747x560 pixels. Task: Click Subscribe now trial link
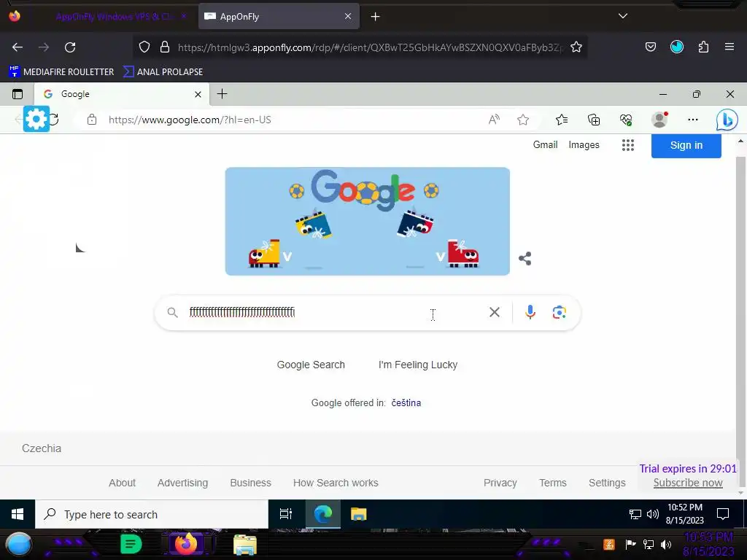point(688,483)
